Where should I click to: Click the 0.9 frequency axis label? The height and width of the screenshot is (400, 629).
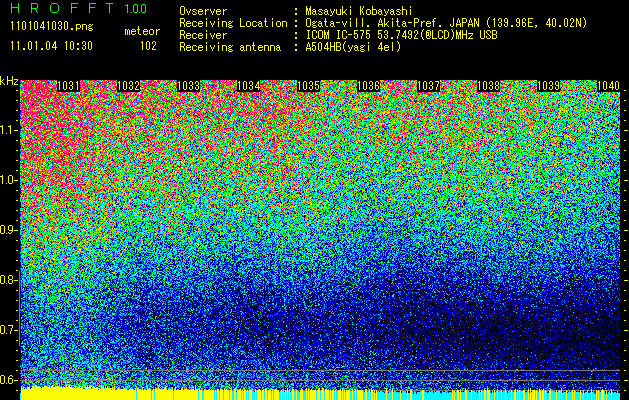point(9,230)
